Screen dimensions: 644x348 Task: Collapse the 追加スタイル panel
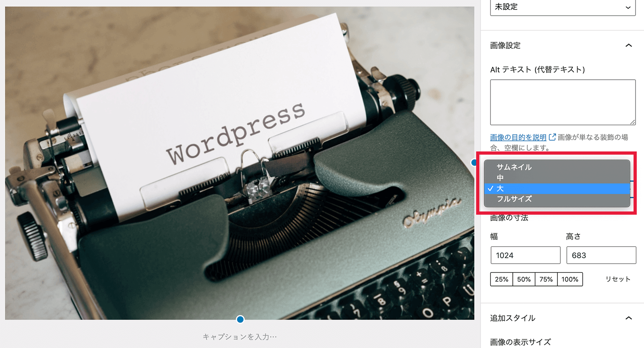629,318
